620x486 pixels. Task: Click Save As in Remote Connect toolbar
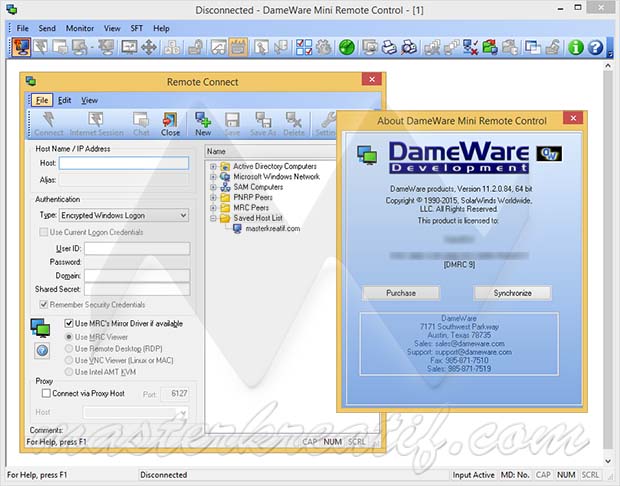click(x=263, y=124)
